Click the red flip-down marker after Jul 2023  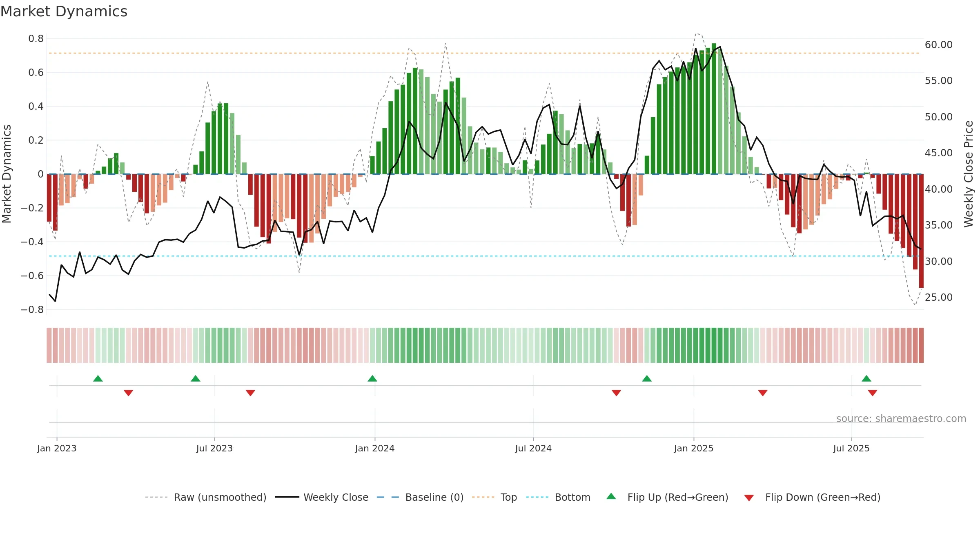point(250,393)
